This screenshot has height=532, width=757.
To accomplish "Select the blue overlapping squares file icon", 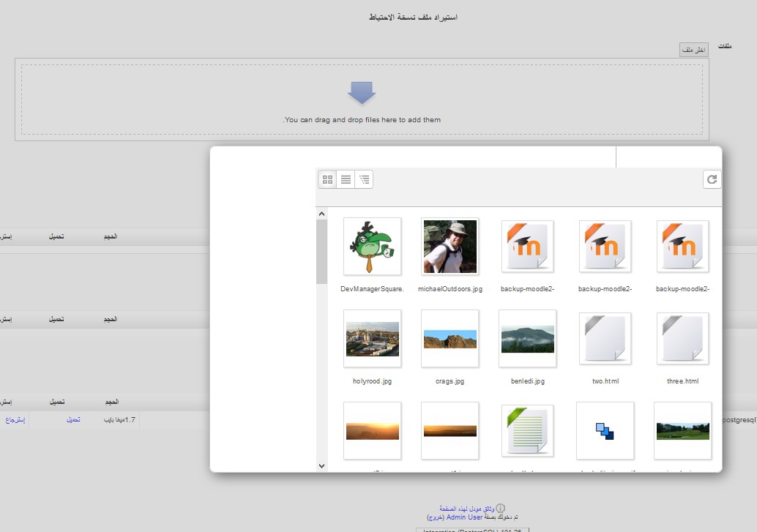I will [605, 430].
